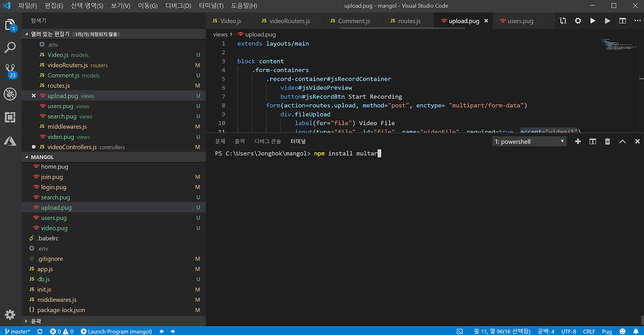
Task: Open the Search view in activity bar
Action: coord(10,48)
